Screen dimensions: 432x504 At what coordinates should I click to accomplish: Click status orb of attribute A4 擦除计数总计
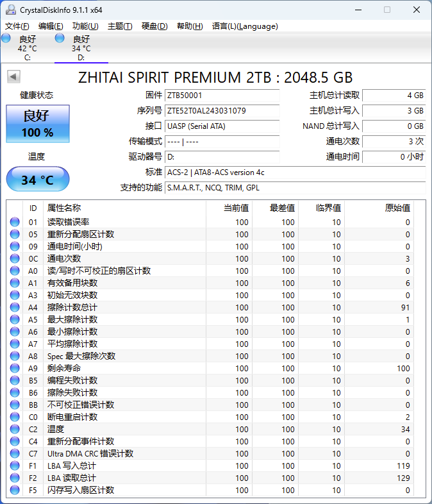(x=15, y=307)
